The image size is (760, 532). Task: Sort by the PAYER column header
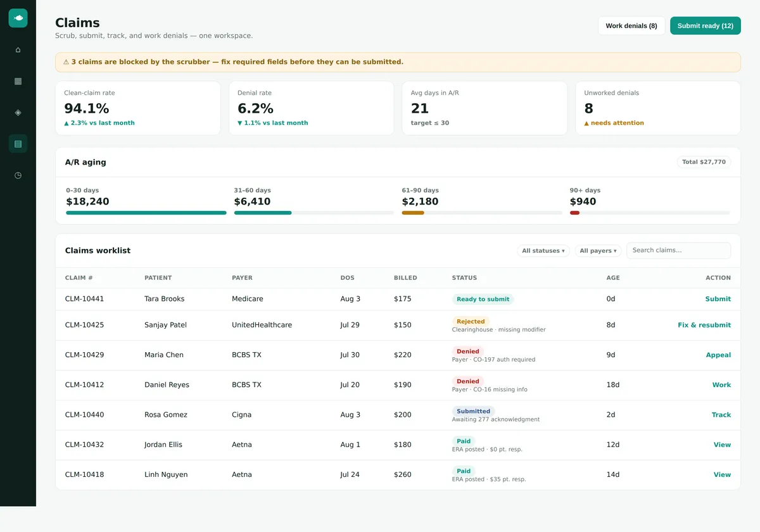pos(242,278)
